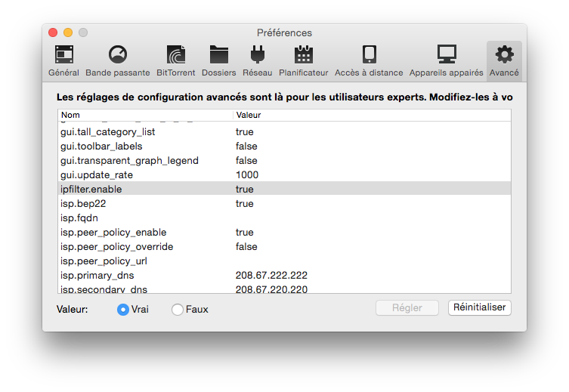
Task: Select the isp.primary_dns row
Action: click(x=284, y=275)
